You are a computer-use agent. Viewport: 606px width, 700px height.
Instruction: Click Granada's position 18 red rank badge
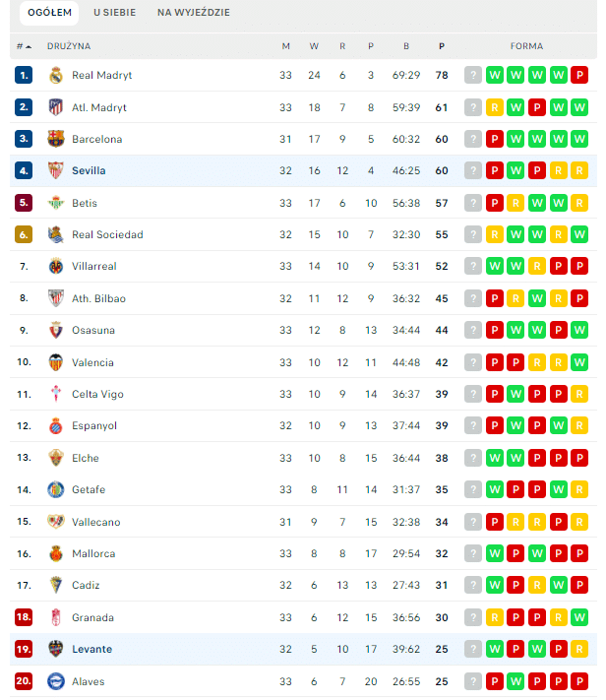tap(24, 617)
